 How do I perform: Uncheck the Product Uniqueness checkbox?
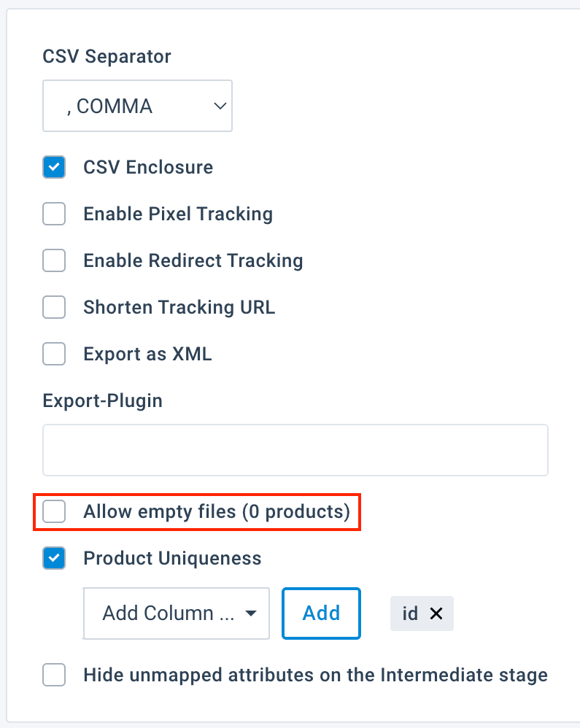[54, 558]
